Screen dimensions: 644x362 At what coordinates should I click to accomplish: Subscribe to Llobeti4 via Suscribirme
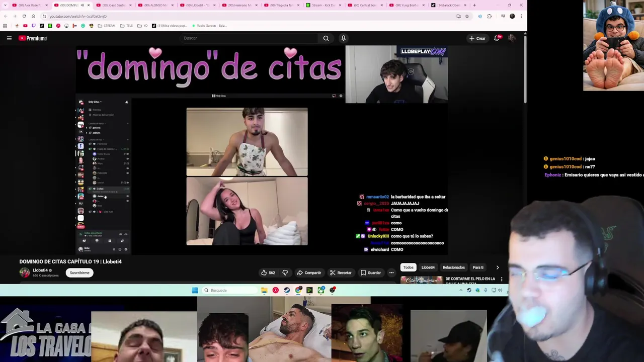79,273
